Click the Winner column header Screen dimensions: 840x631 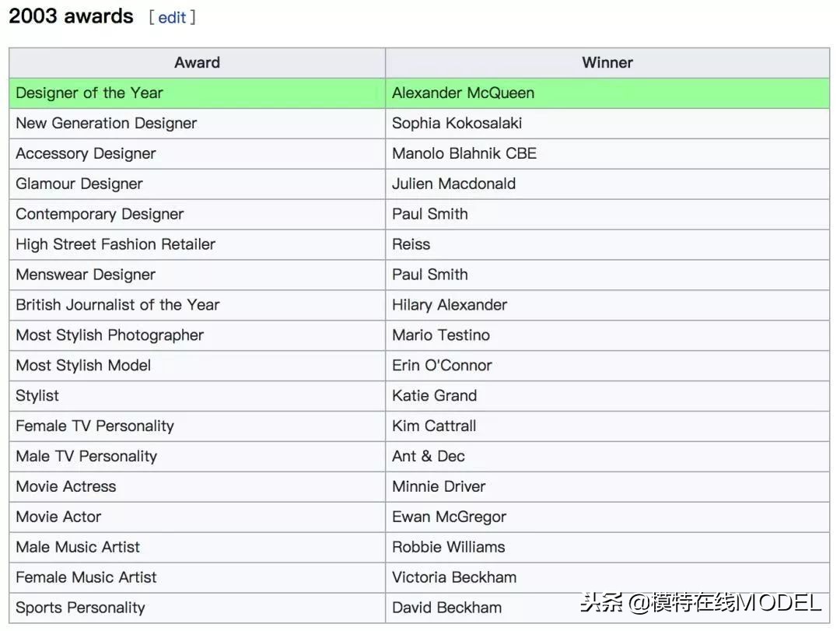[607, 63]
